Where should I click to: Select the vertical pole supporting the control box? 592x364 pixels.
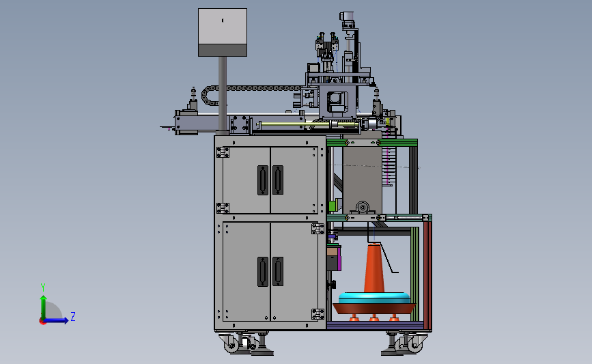pos(223,94)
